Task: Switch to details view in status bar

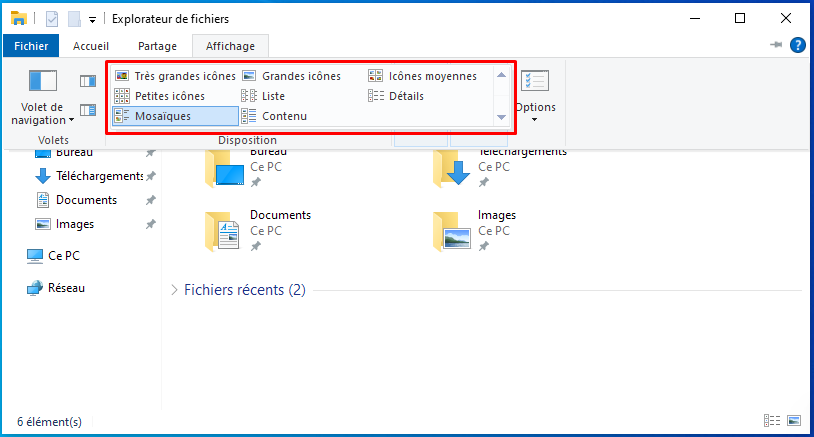Action: click(x=772, y=420)
